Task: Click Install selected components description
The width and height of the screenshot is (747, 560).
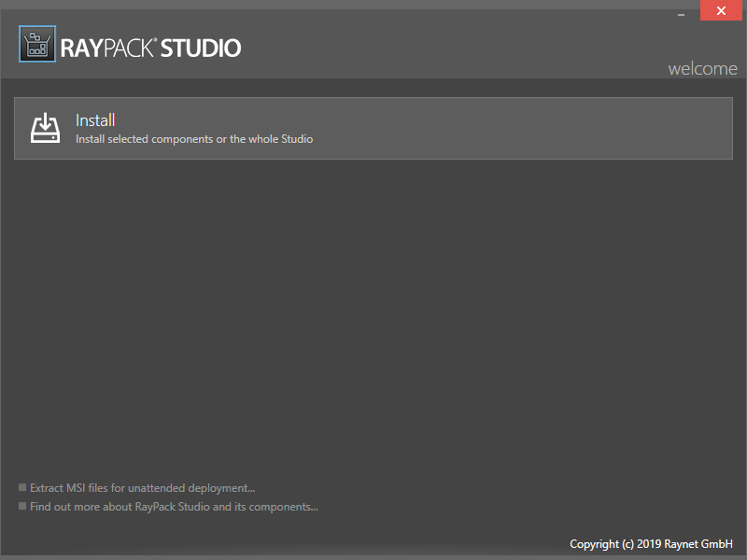Action: coord(194,139)
